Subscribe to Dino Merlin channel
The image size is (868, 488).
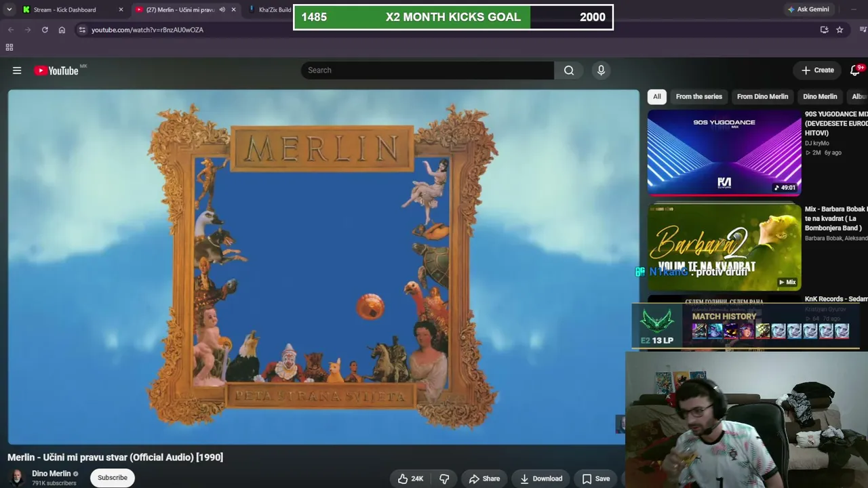(113, 478)
